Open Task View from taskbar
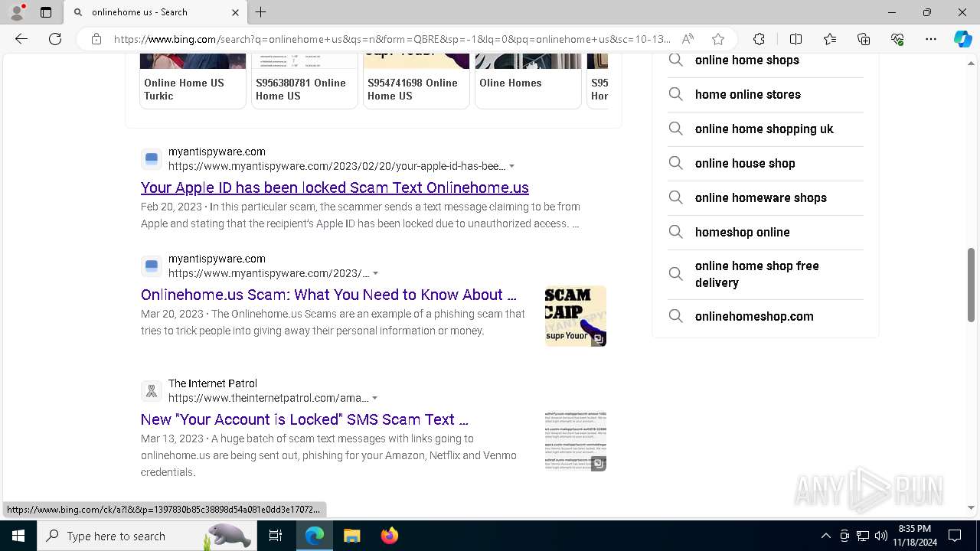Viewport: 980px width, 551px height. pyautogui.click(x=276, y=536)
